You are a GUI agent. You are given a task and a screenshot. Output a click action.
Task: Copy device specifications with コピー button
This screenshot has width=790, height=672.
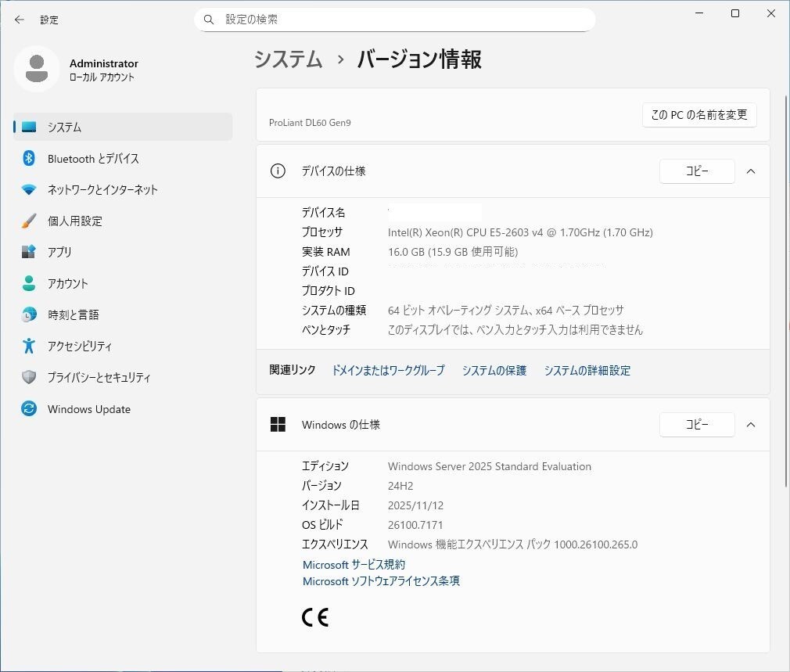pos(697,171)
